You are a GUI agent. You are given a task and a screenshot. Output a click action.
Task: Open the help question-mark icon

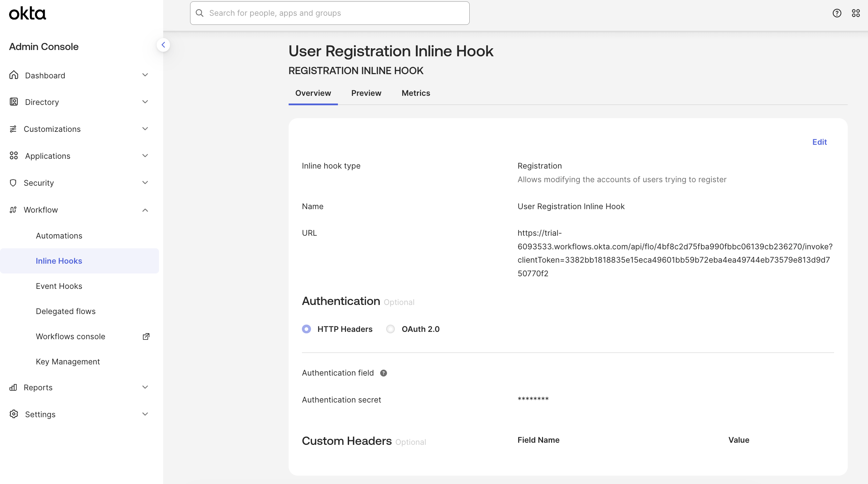(837, 13)
